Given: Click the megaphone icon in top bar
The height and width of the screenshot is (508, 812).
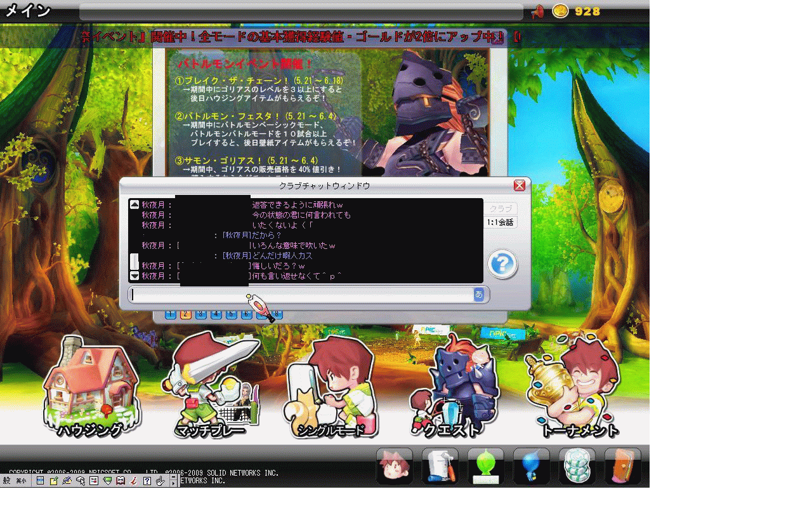Looking at the screenshot, I should tap(537, 11).
